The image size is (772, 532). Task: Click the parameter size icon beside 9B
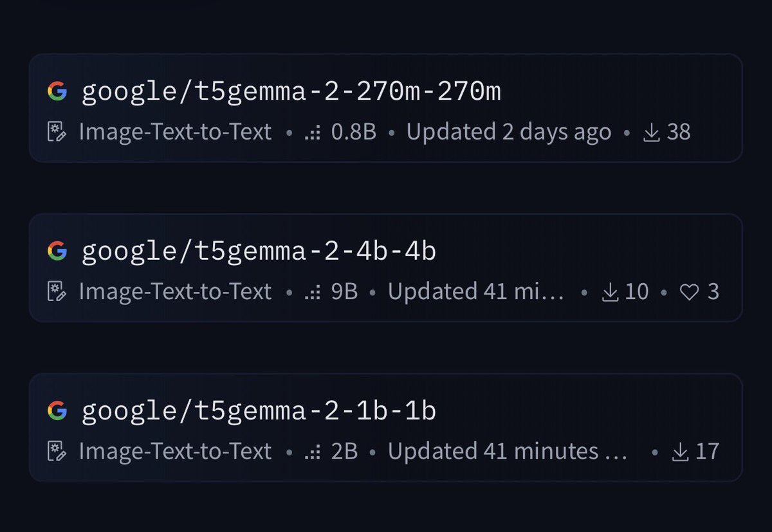[313, 293]
